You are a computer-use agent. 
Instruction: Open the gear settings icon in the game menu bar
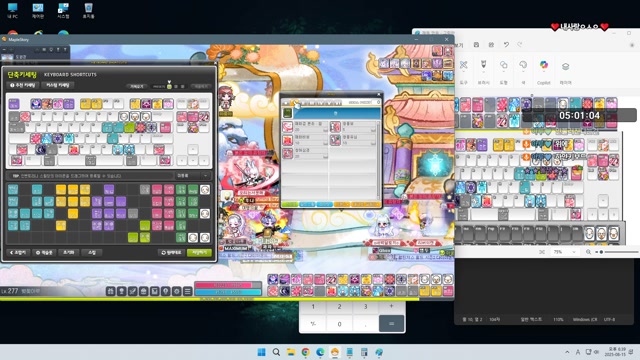176,291
